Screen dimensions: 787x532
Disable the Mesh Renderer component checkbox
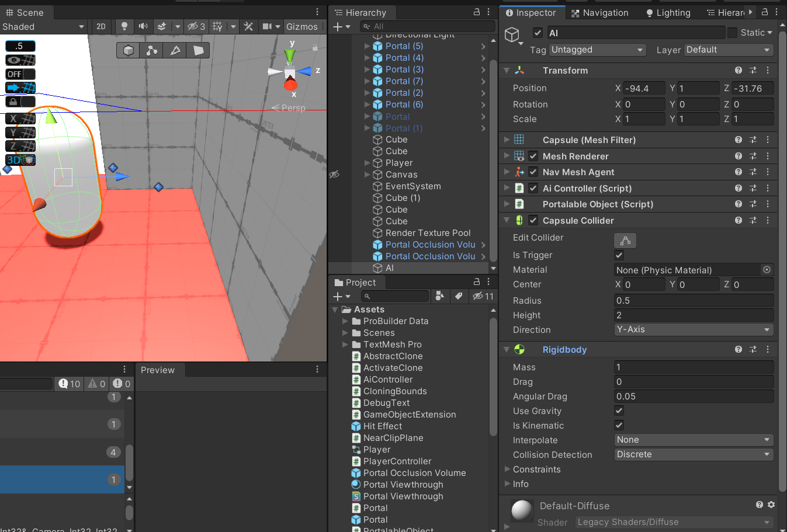533,156
